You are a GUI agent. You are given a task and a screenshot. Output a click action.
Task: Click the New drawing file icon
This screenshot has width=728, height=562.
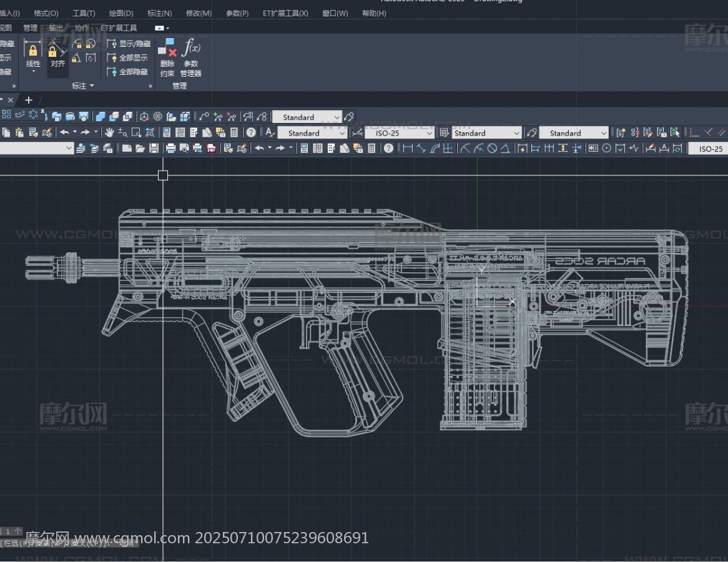click(127, 148)
